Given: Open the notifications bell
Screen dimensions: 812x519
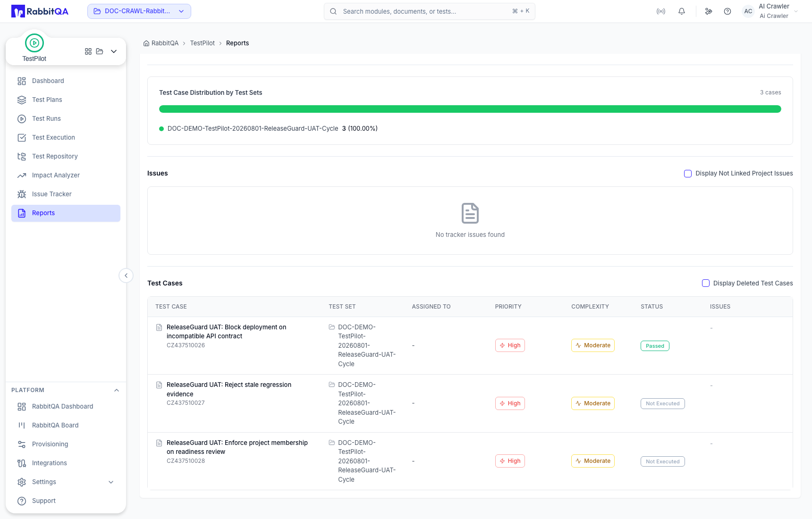Looking at the screenshot, I should 682,11.
